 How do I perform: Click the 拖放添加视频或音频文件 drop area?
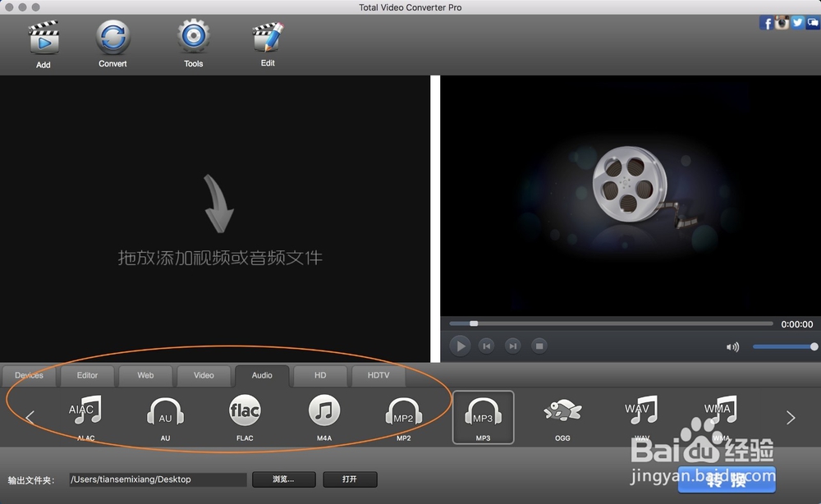[x=214, y=218]
